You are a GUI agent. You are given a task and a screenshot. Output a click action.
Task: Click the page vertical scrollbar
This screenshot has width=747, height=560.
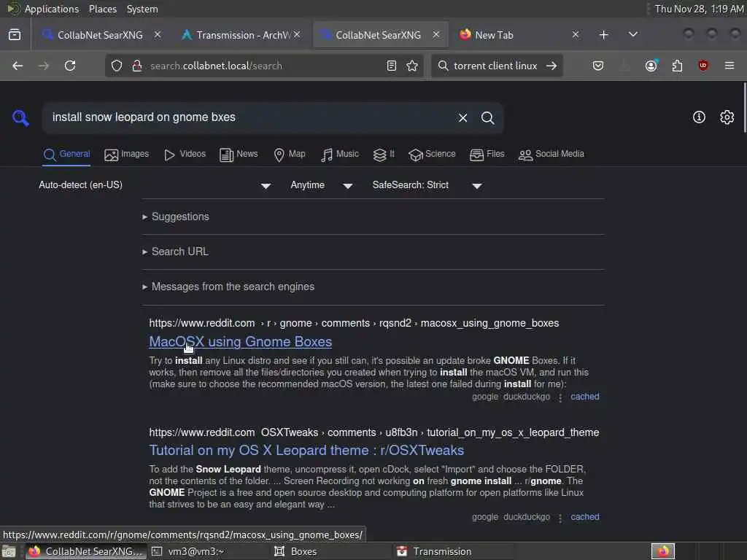[x=744, y=109]
